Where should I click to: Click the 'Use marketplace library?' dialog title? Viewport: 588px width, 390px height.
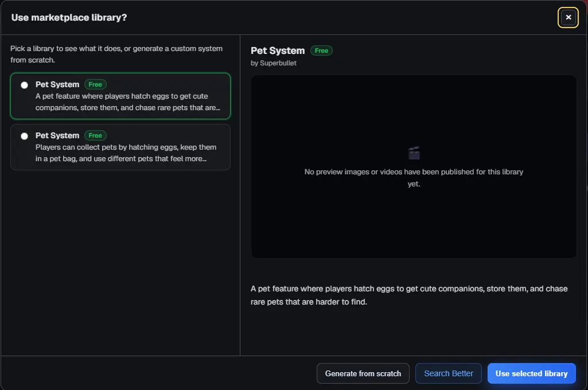69,18
